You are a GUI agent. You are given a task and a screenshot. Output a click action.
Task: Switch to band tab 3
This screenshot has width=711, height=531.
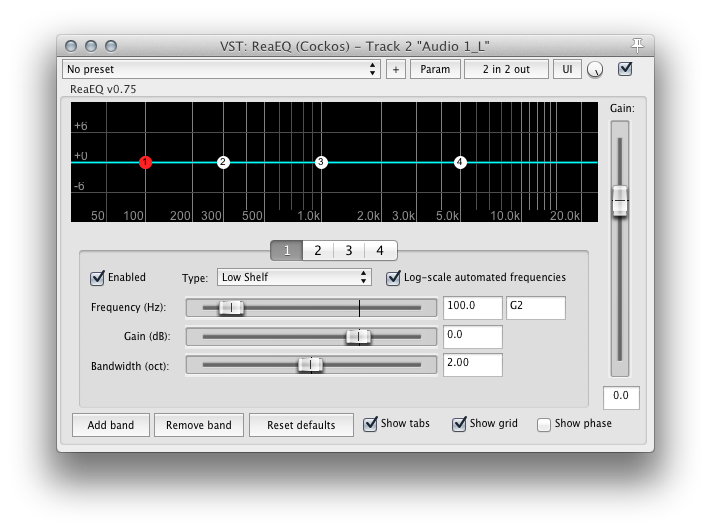click(349, 250)
